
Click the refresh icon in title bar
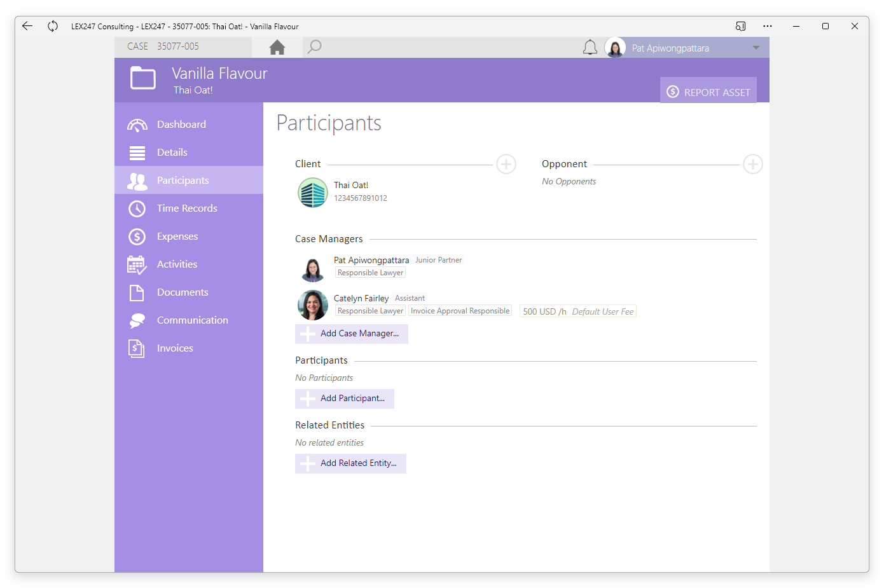point(53,26)
